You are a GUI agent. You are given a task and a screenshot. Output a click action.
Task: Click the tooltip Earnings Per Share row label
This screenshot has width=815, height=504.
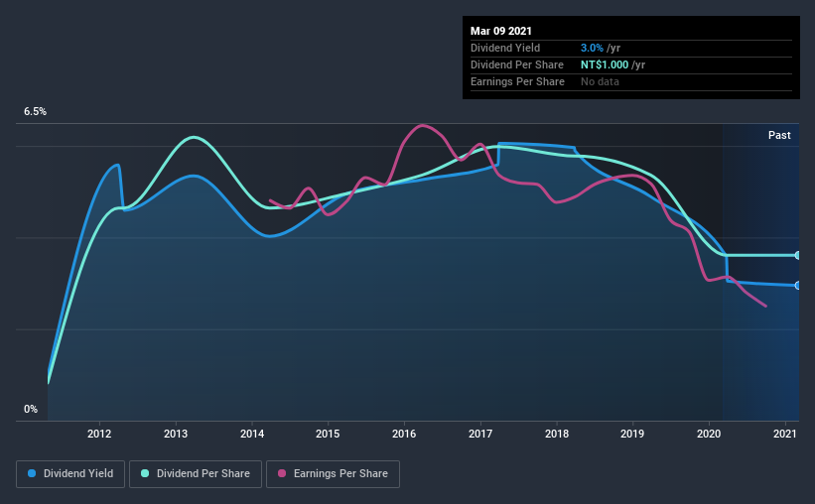[x=518, y=81]
